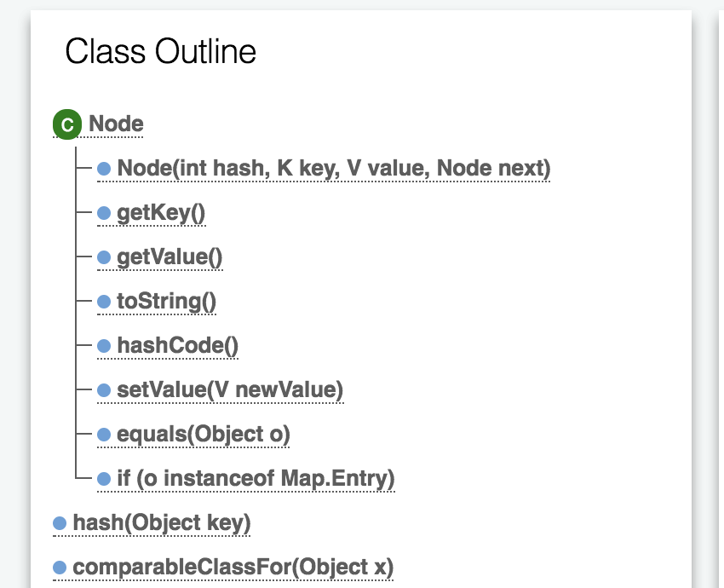Open the 'if (o instanceof Map.Entry)' entry
This screenshot has height=588, width=724.
click(256, 479)
